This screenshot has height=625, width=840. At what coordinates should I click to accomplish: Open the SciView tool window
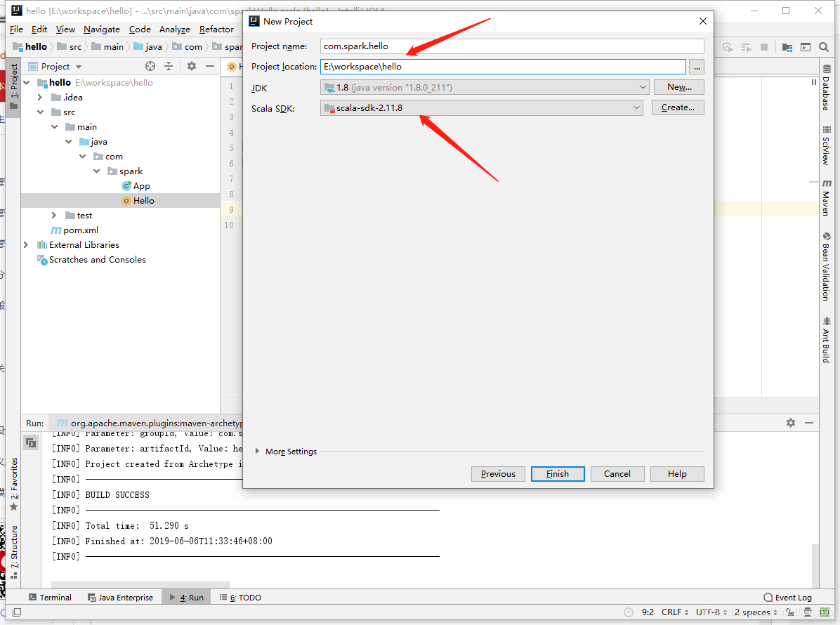827,145
